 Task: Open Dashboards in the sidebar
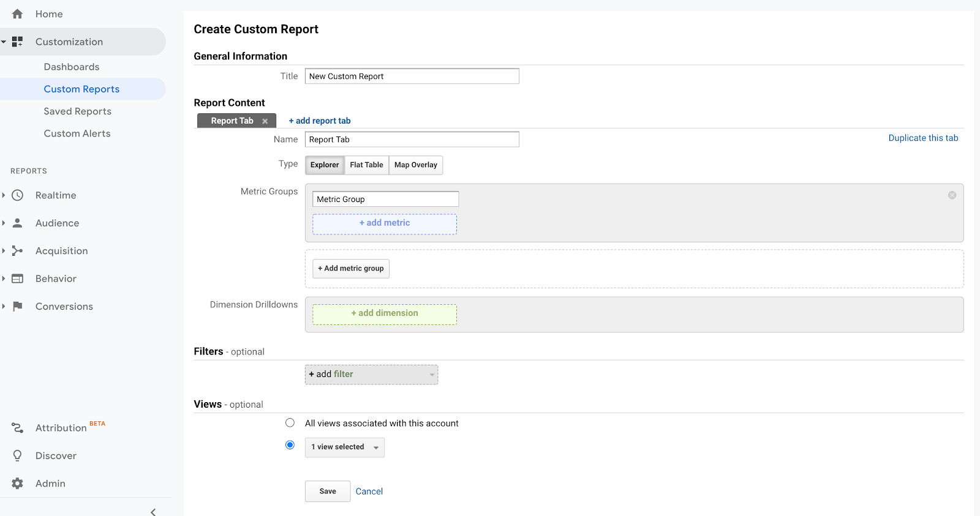pyautogui.click(x=72, y=67)
